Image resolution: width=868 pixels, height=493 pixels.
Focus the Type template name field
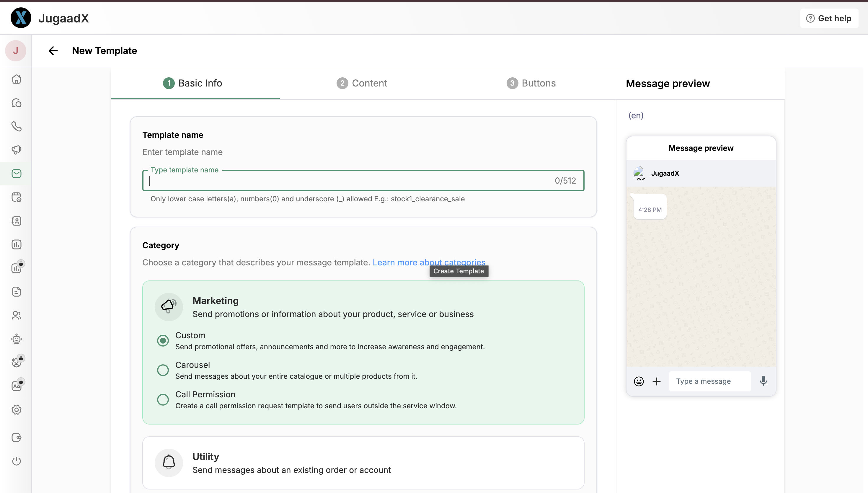click(x=349, y=180)
